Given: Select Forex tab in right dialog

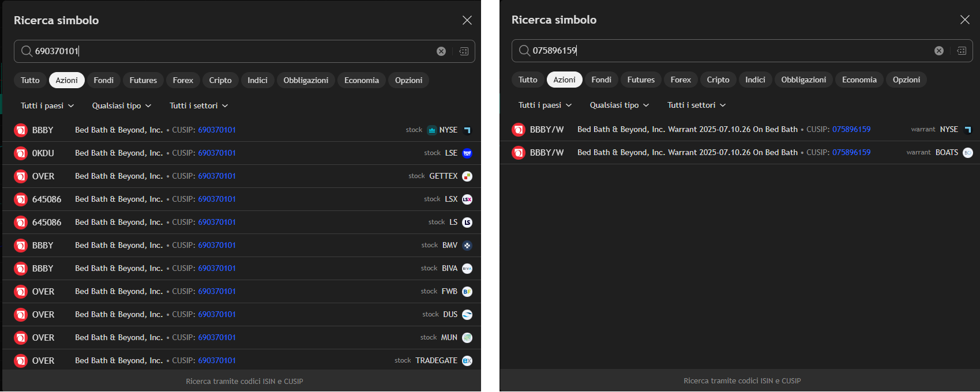Looking at the screenshot, I should [x=681, y=80].
